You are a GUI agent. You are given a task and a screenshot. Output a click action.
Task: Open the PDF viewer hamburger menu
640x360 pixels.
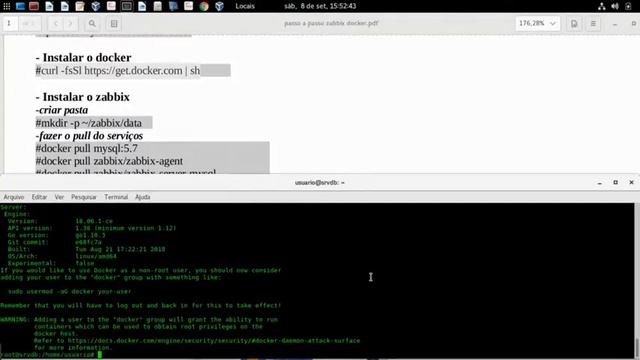tap(593, 24)
